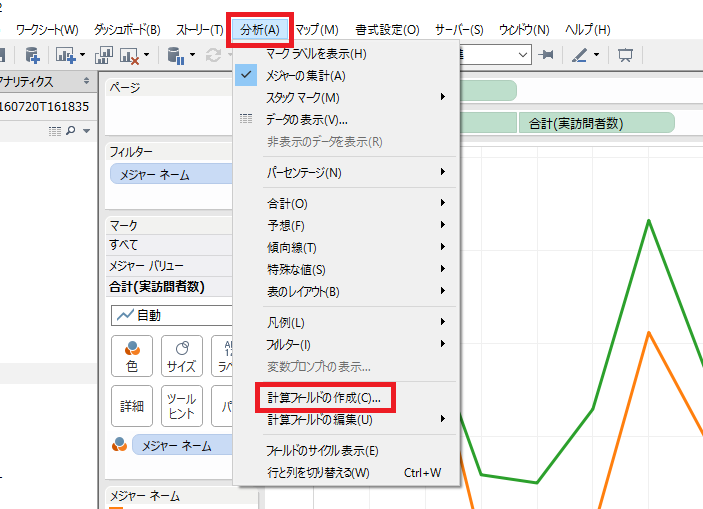Image resolution: width=703 pixels, height=509 pixels.
Task: Click the clear sheet toolbar icon
Action: click(x=130, y=55)
